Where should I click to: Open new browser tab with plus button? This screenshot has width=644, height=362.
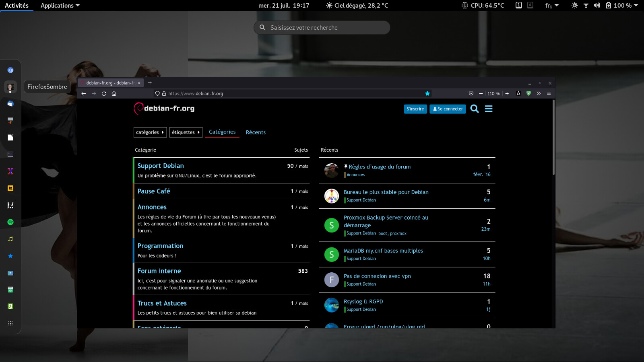point(150,83)
